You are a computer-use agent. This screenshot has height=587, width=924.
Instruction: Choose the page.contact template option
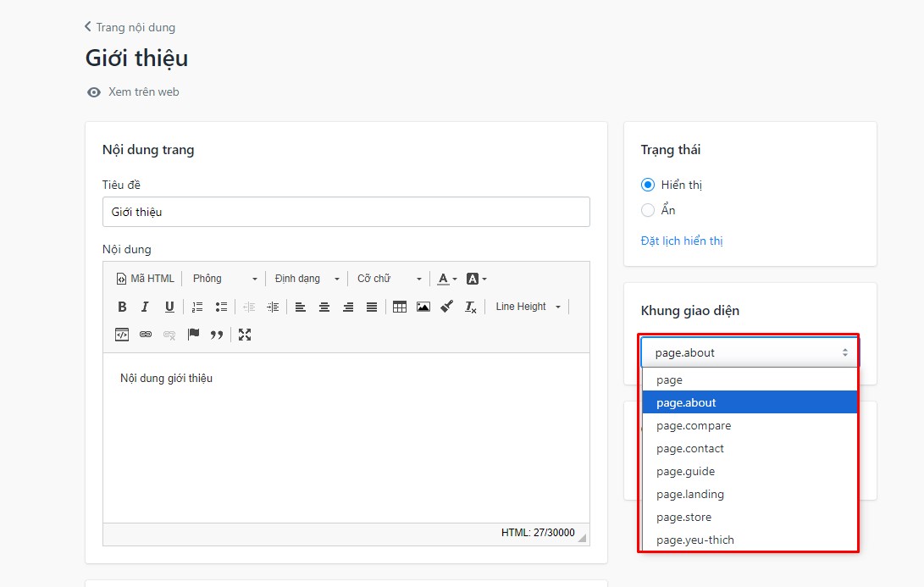(x=749, y=448)
